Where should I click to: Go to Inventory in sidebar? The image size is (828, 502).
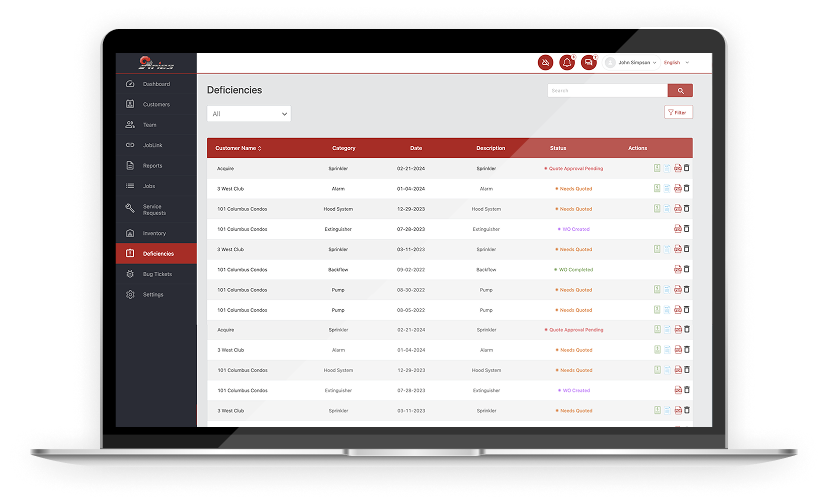point(154,233)
